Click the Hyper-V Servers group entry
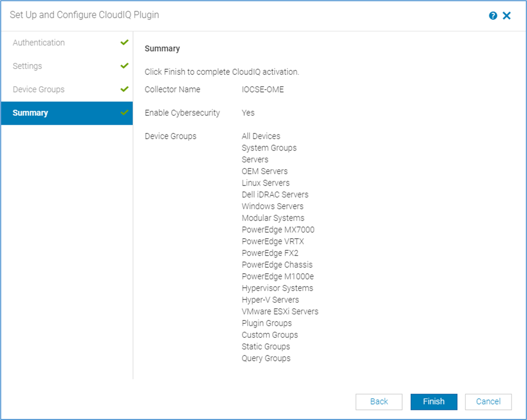 coord(271,300)
